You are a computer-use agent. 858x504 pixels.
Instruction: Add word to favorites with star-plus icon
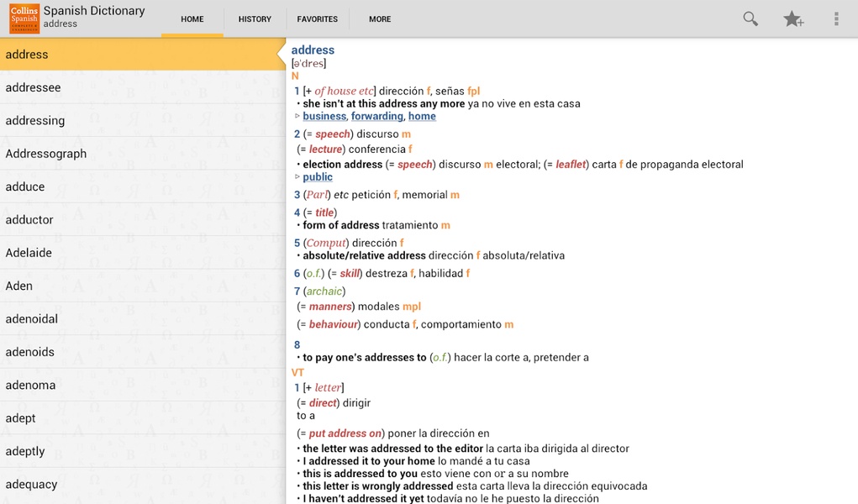tap(793, 19)
